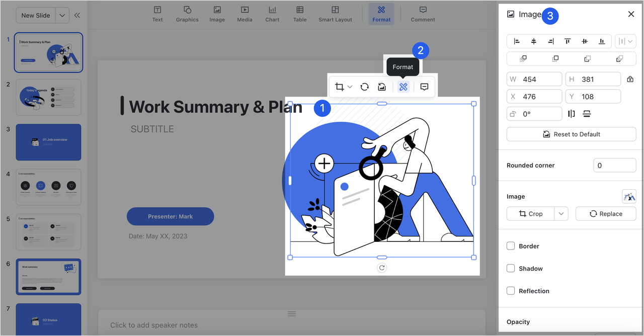Open New Slide dropdown arrow
The image size is (644, 336).
[62, 16]
